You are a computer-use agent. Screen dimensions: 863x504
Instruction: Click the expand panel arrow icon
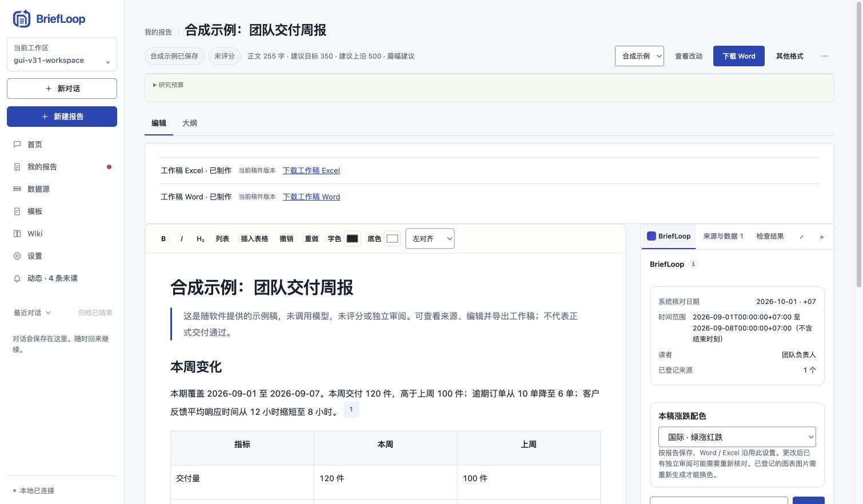(801, 237)
